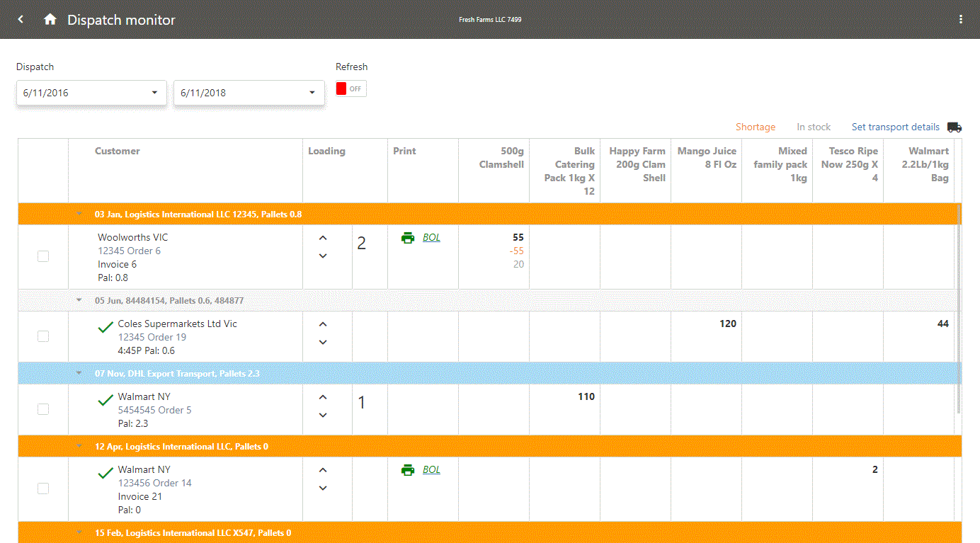This screenshot has width=980, height=543.
Task: Collapse the 07 Nov DHL Export group
Action: [x=79, y=373]
